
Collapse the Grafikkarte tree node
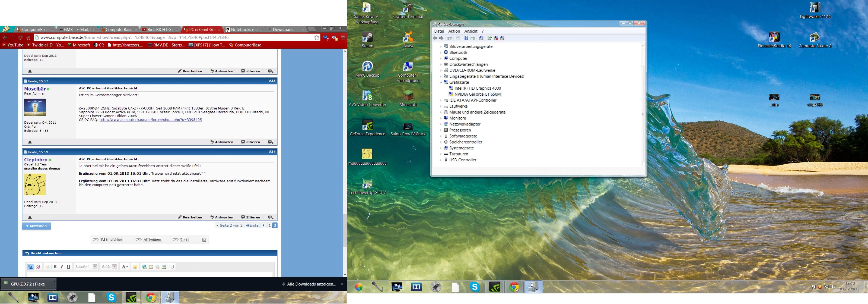(x=441, y=82)
